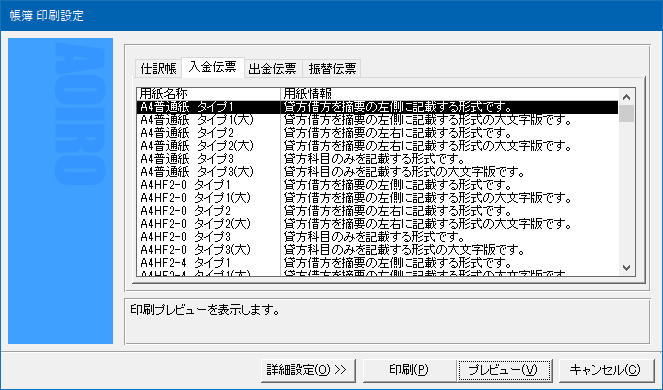The width and height of the screenshot is (663, 390).
Task: Select row A4HF2-0 タイプ3
Action: [x=377, y=237]
